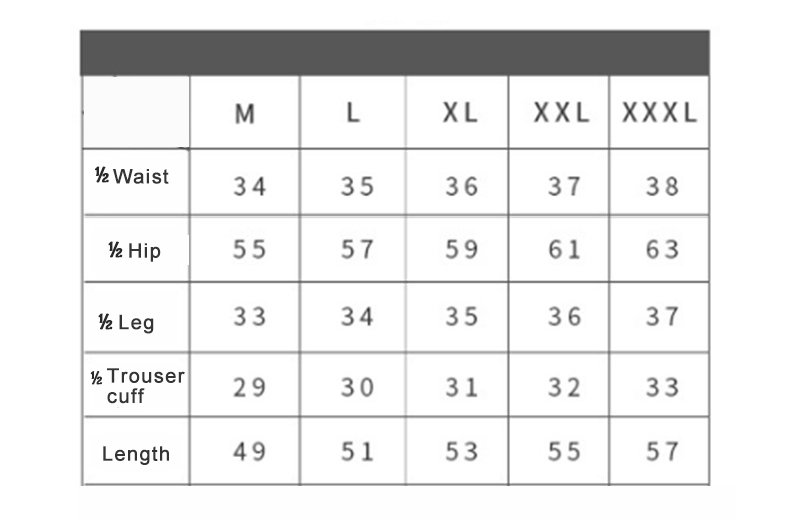The height and width of the screenshot is (521, 790).
Task: Click the L size column header
Action: click(x=353, y=112)
